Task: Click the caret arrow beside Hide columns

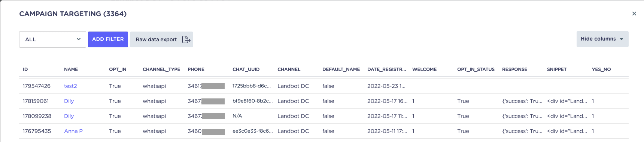Action: point(622,39)
